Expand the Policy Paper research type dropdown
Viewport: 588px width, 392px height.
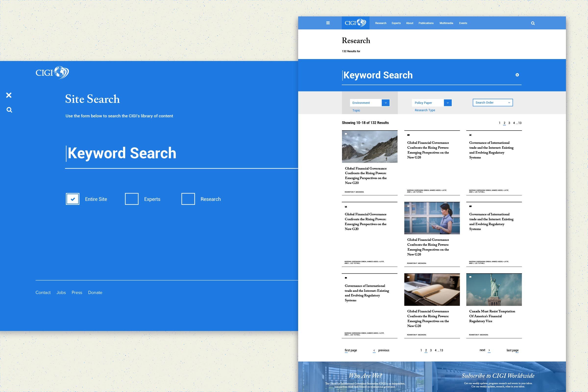(x=448, y=103)
